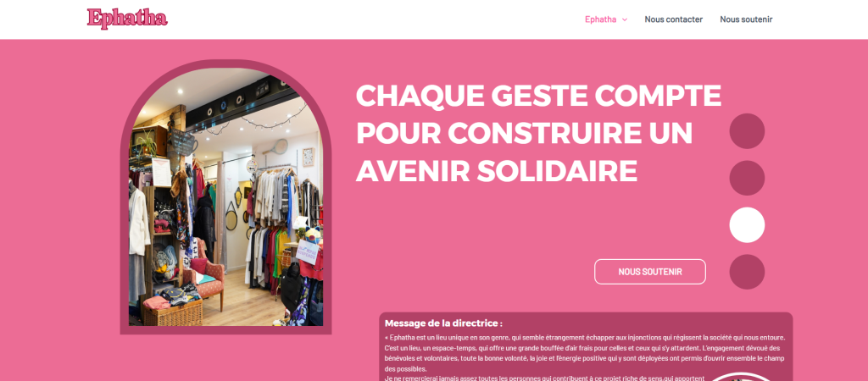Click the CHAQUE GESTE COMPTE heading line
Image resolution: width=868 pixels, height=381 pixels.
tap(538, 97)
